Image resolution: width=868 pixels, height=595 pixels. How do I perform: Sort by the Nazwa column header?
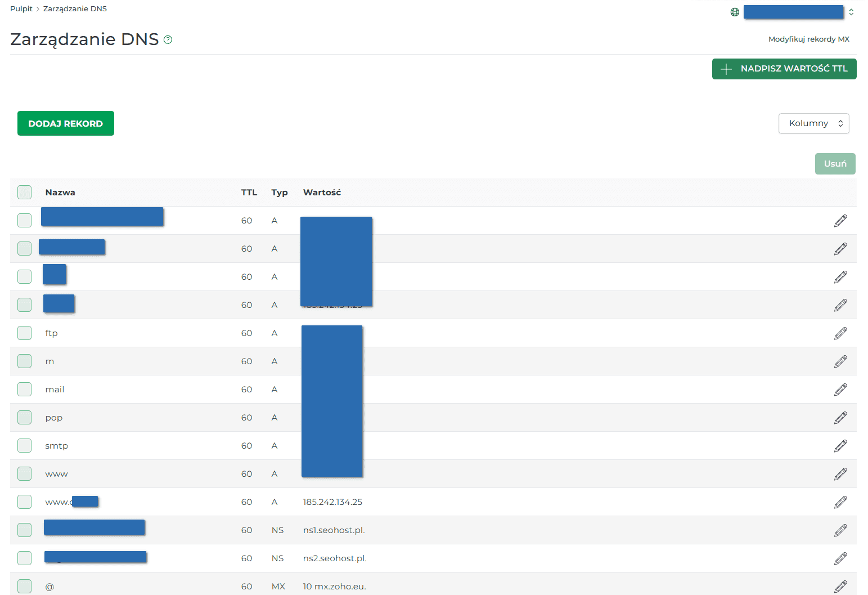click(60, 193)
